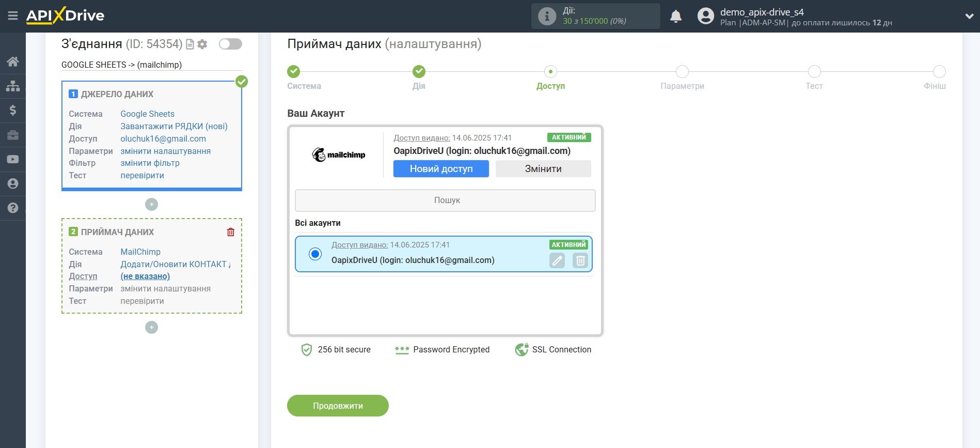Delete the OapixDriveU account trash icon

[x=580, y=260]
